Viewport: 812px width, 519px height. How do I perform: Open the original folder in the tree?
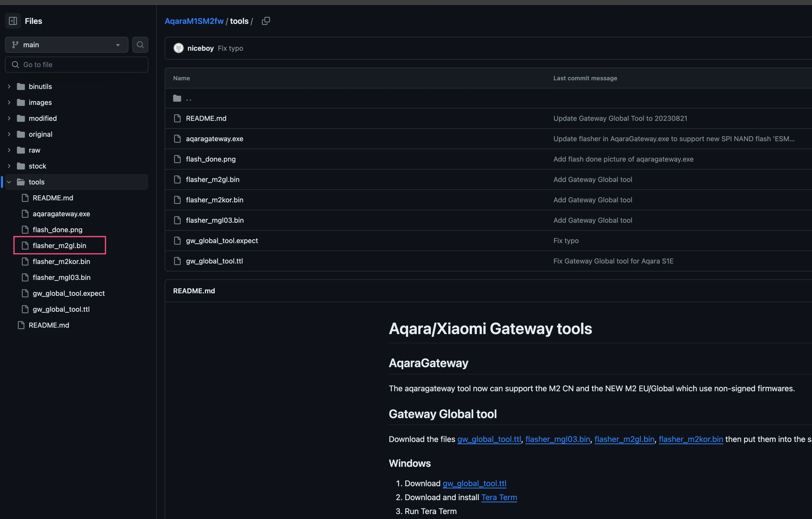[x=40, y=134]
